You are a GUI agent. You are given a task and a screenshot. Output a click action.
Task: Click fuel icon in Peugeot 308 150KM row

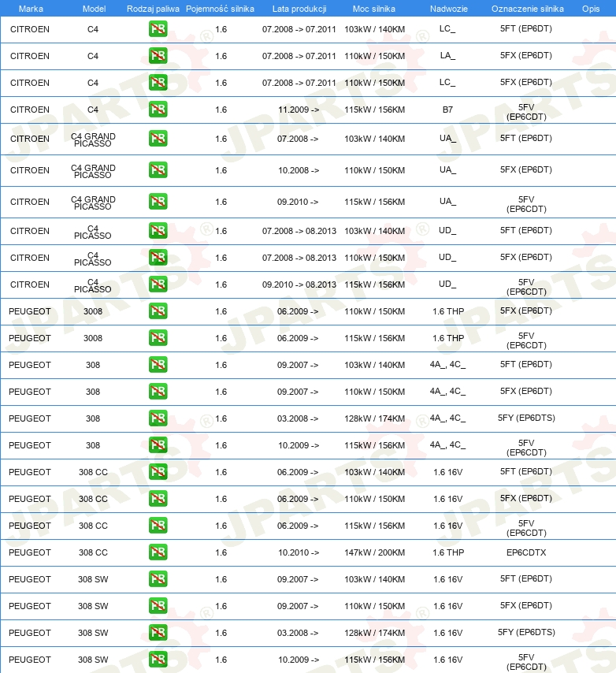pyautogui.click(x=158, y=392)
